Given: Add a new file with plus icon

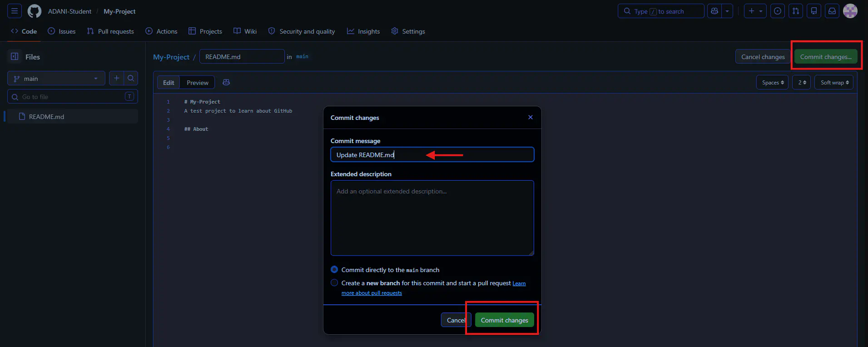Looking at the screenshot, I should (x=116, y=78).
